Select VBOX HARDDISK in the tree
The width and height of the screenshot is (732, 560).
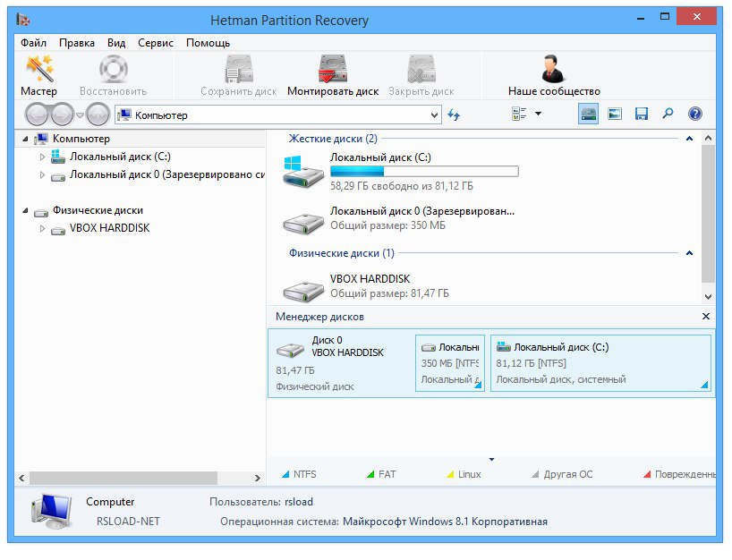[110, 228]
